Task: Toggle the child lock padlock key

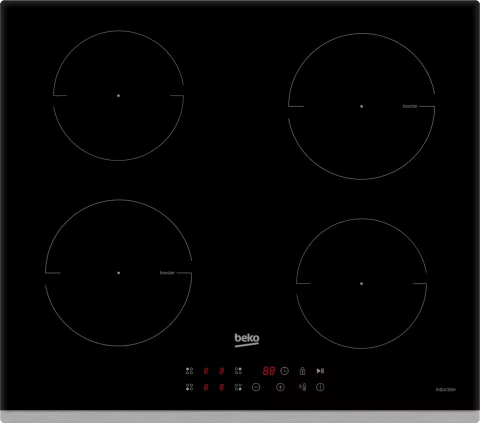Action: [302, 371]
